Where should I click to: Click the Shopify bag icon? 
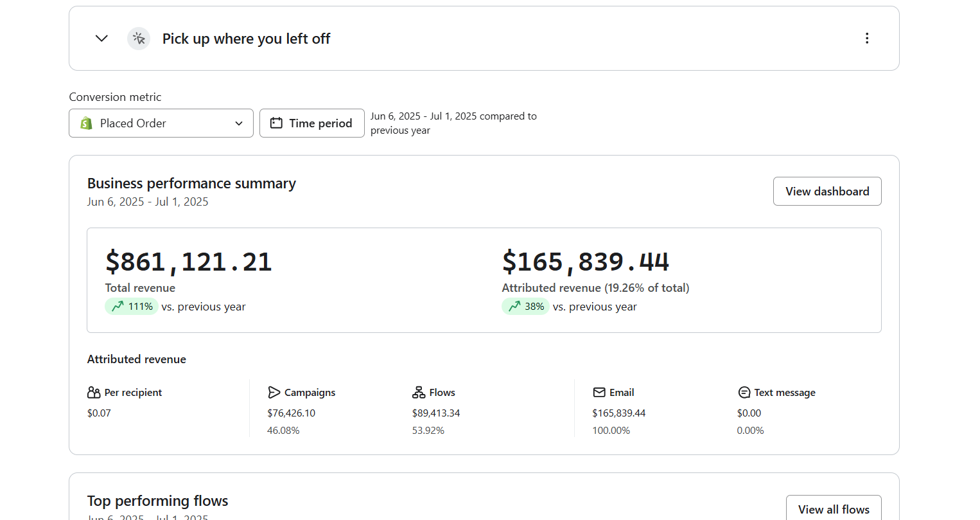coord(87,123)
